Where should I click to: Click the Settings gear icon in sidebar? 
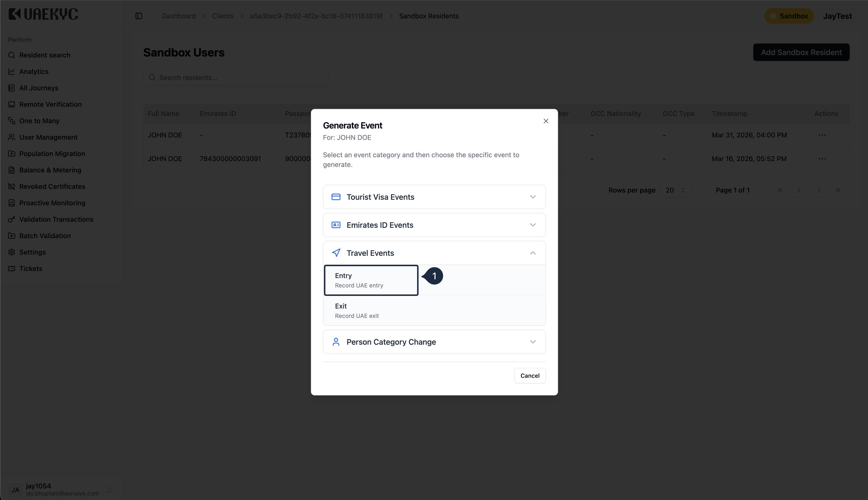tap(12, 252)
